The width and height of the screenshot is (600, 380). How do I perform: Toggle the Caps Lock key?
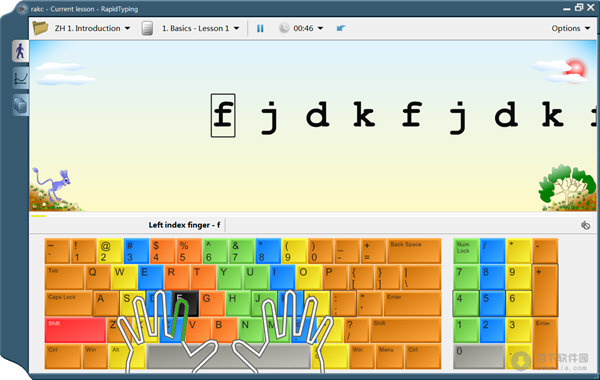click(68, 304)
